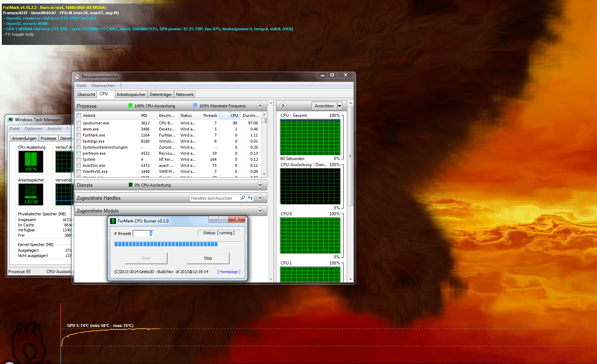Check the perfmon.exe process checkbox
This screenshot has height=364, width=597.
click(x=79, y=153)
